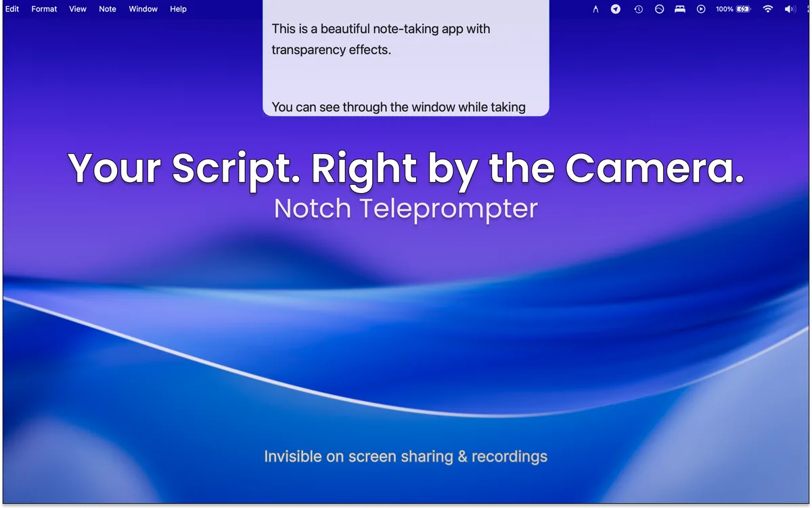
Task: Click the note line 'You can see through the window'
Action: pyautogui.click(x=363, y=107)
